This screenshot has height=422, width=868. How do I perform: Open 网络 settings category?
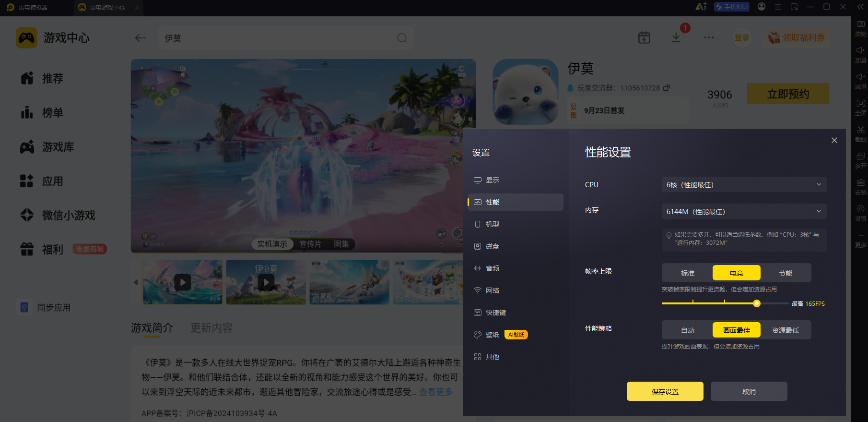tap(516, 290)
